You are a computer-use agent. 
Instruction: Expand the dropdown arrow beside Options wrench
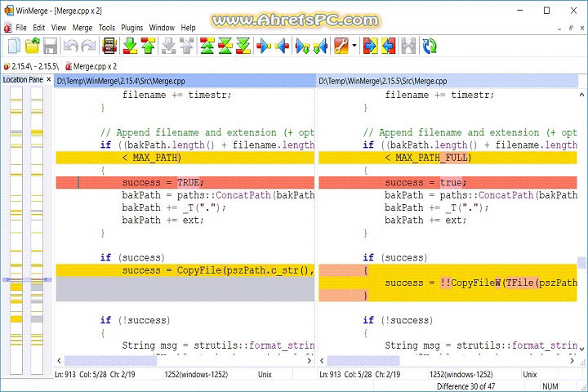[x=354, y=46]
